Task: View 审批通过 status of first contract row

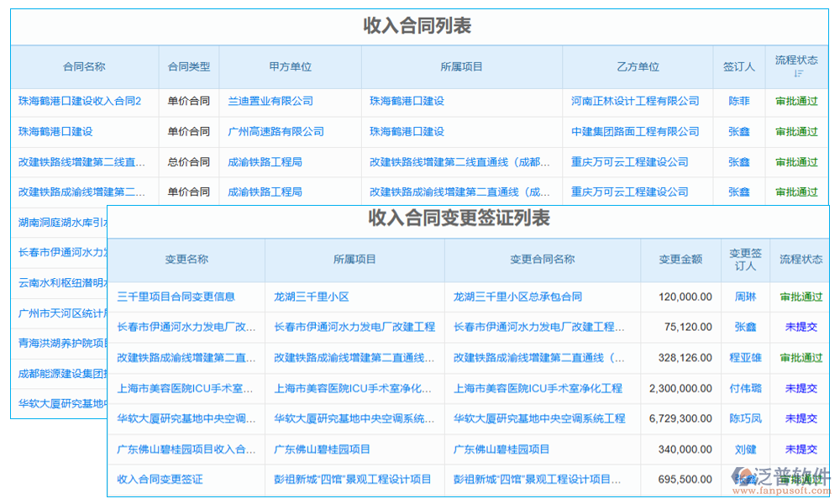Action: tap(796, 101)
